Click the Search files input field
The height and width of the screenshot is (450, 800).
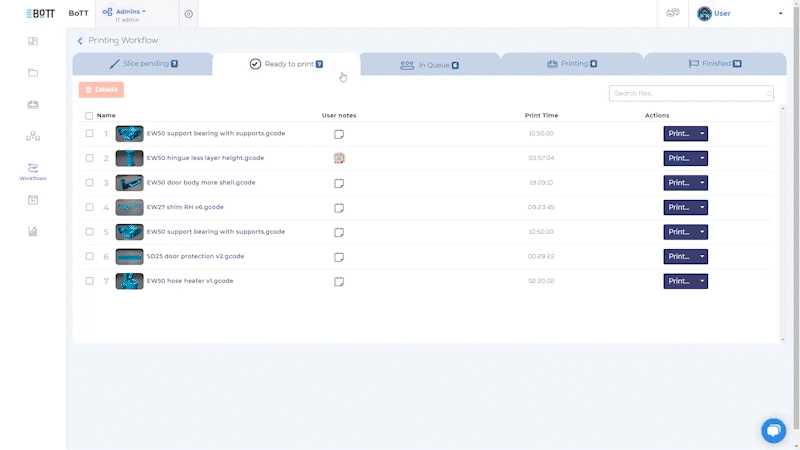tap(688, 93)
